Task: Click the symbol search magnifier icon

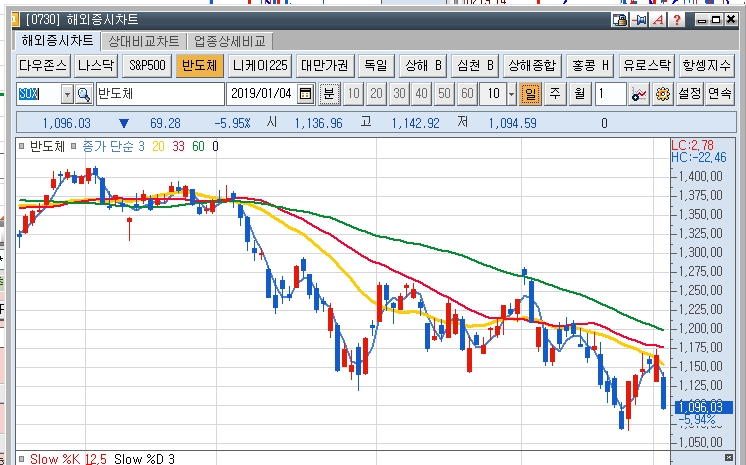Action: tap(84, 94)
